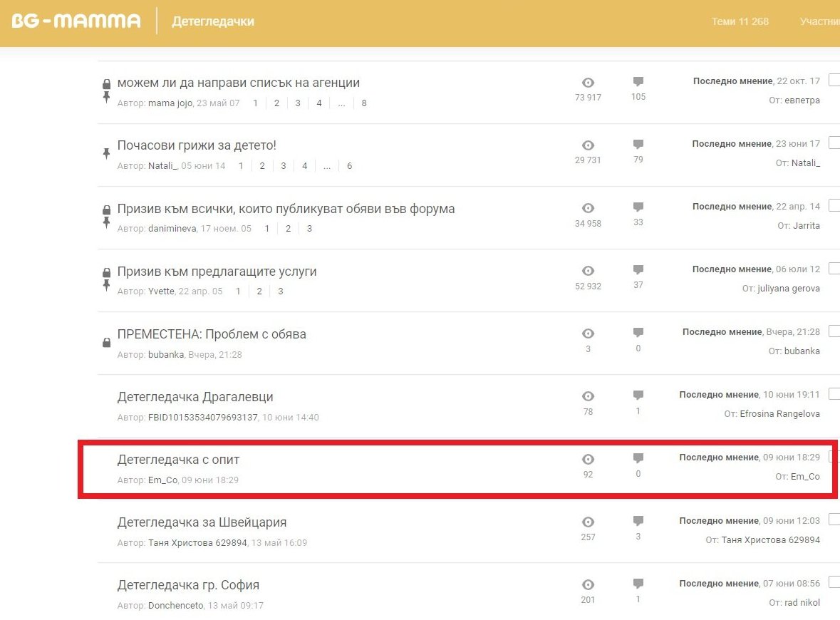This screenshot has width=840, height=620.
Task: Expand page ellipsis for agencies list topic
Action: (342, 103)
